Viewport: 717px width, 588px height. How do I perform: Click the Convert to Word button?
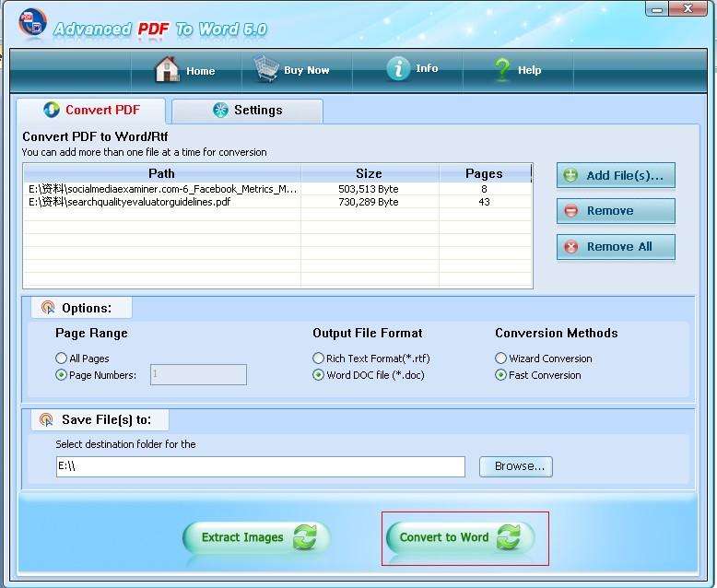pyautogui.click(x=460, y=537)
